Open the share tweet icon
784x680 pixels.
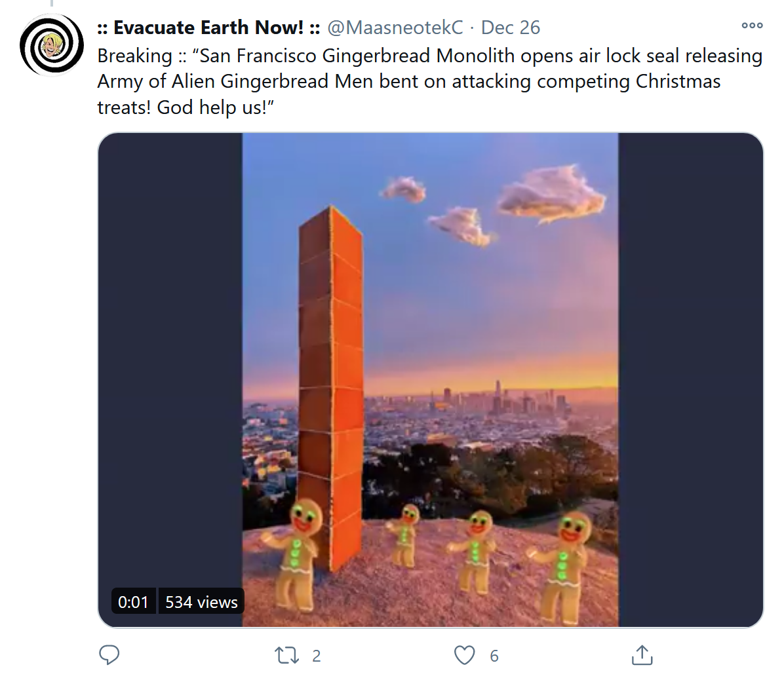(642, 655)
